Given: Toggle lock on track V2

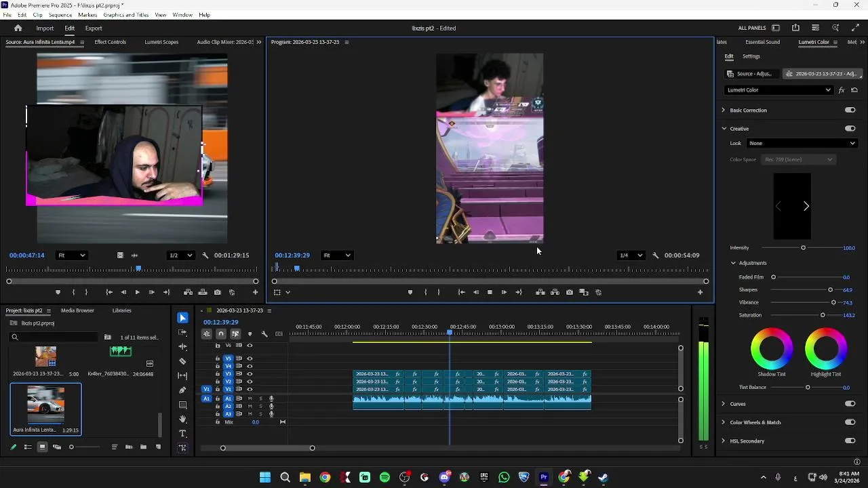Looking at the screenshot, I should 218,382.
